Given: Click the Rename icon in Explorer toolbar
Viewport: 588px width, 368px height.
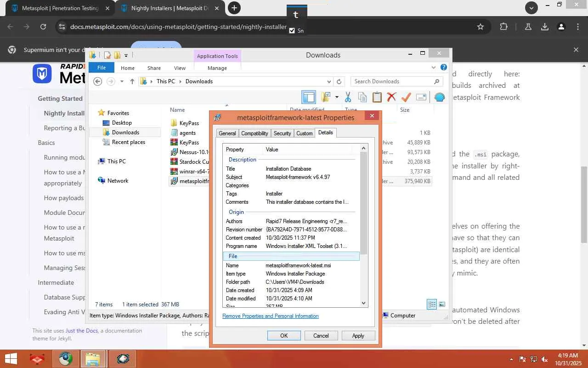Looking at the screenshot, I should [421, 97].
